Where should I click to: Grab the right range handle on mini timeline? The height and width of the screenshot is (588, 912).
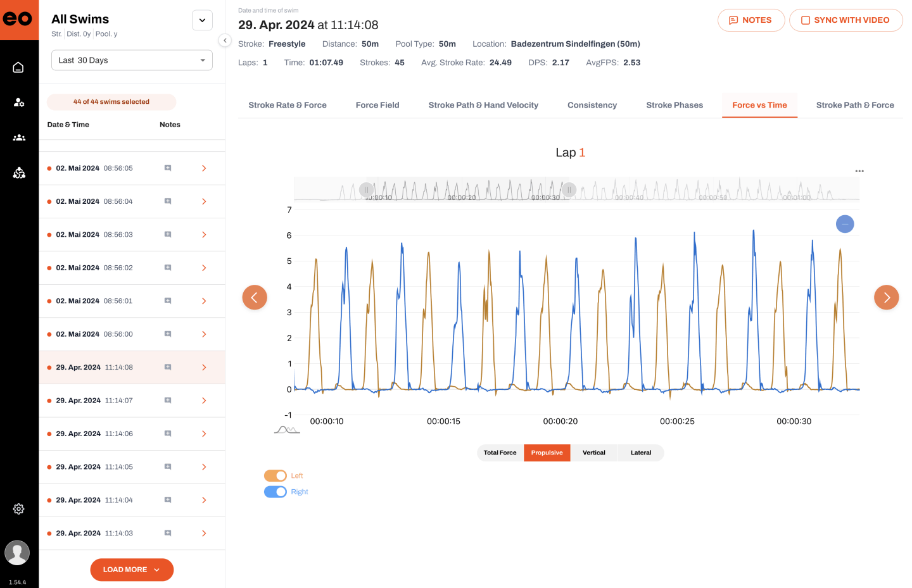[x=569, y=189]
